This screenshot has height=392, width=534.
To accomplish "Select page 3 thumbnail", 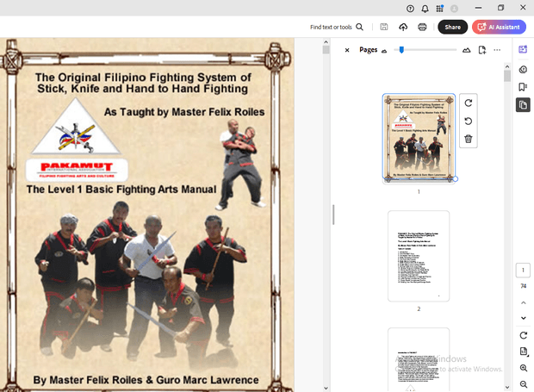I will pos(419,359).
